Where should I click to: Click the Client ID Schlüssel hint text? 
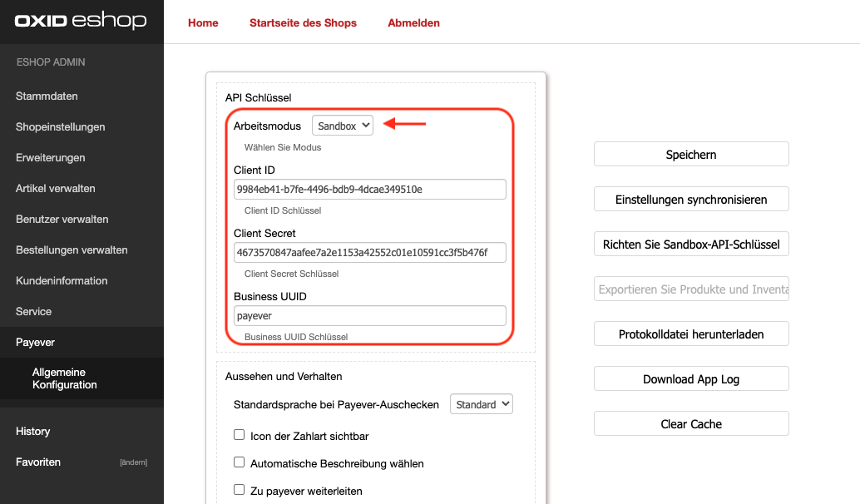tap(283, 210)
